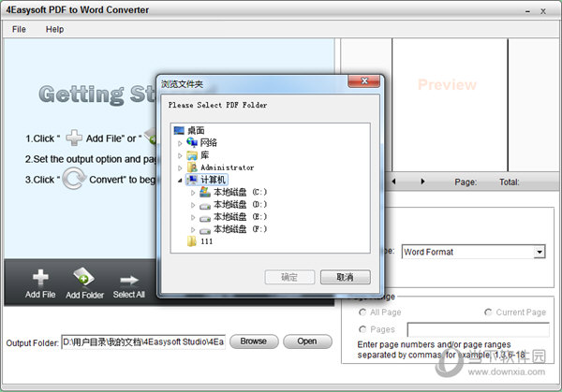Select the Pages radio button
The height and width of the screenshot is (392, 562).
[x=362, y=329]
